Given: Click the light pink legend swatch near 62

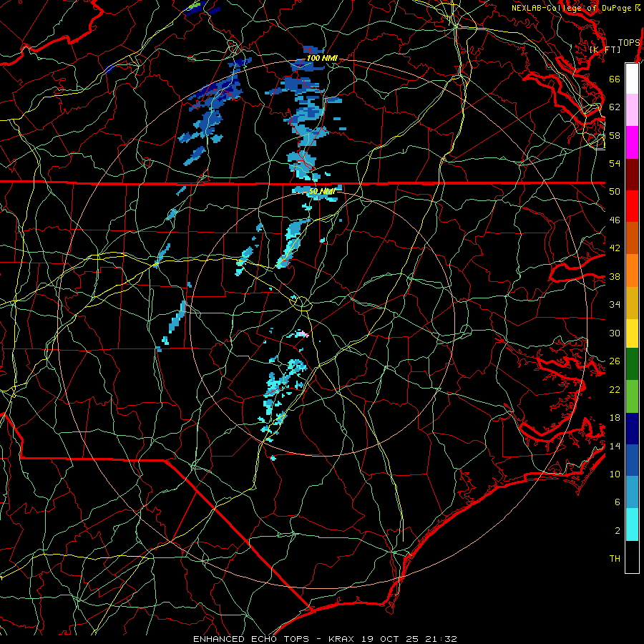Looking at the screenshot, I should 632,109.
